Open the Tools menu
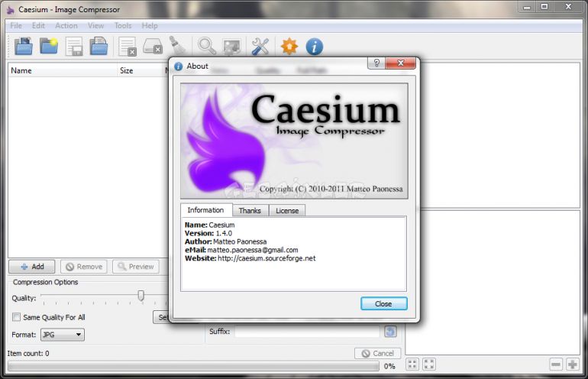 click(123, 25)
